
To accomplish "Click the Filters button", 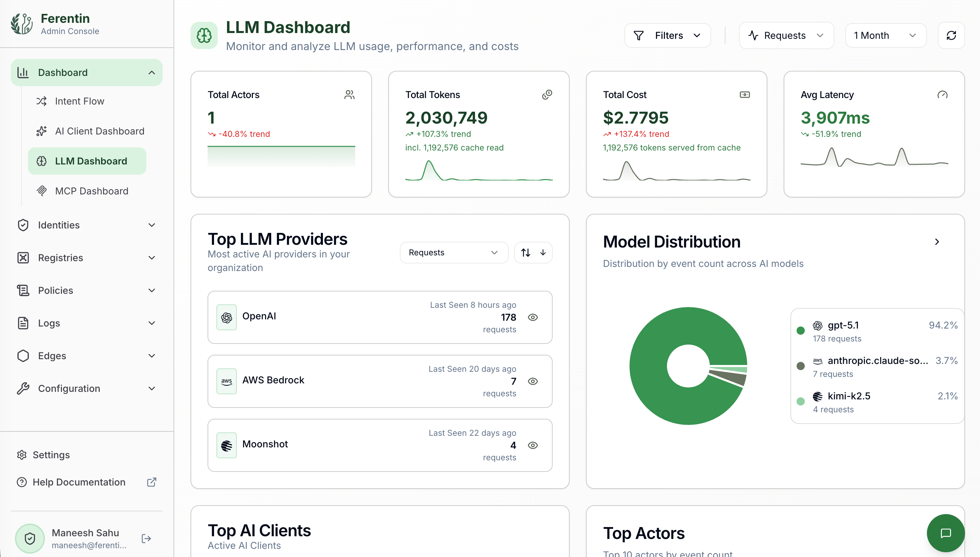I will (x=667, y=35).
